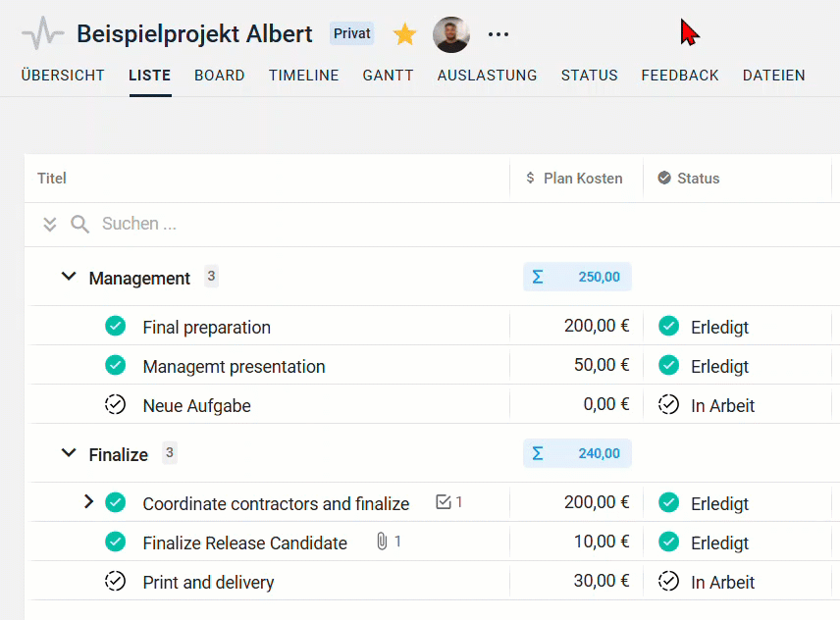This screenshot has height=620, width=840.
Task: Click the double-chevron collapse all icon
Action: pos(50,225)
